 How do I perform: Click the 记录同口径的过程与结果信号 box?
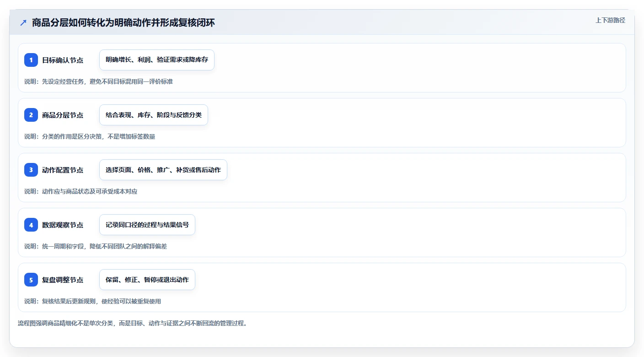point(147,225)
